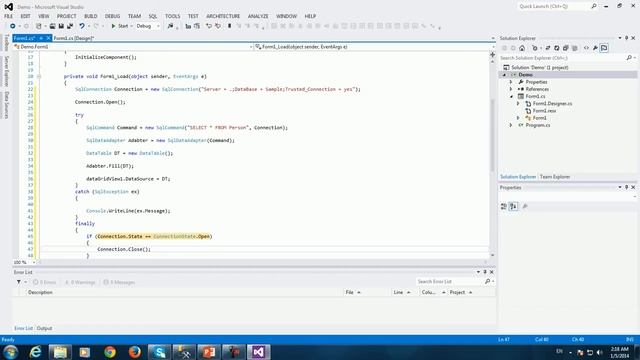640x360 pixels.
Task: Toggle Preview Selected Items in Solution Explorer
Action: point(604,48)
